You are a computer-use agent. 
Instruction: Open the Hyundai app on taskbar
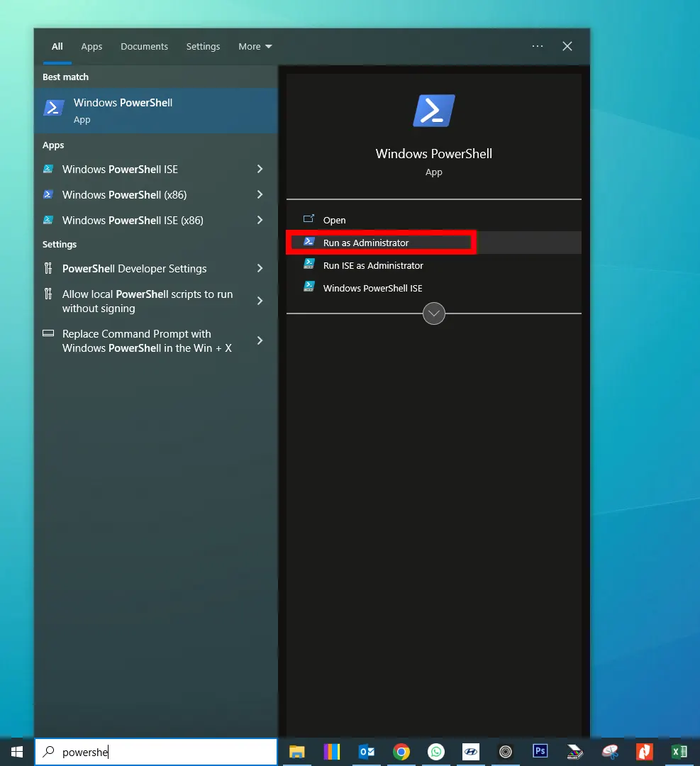coord(471,752)
